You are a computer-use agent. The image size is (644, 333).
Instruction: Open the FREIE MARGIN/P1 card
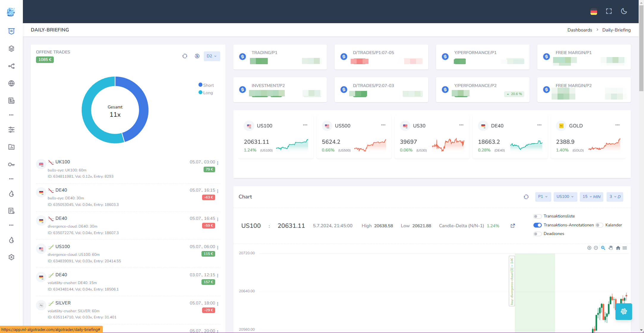(x=584, y=57)
